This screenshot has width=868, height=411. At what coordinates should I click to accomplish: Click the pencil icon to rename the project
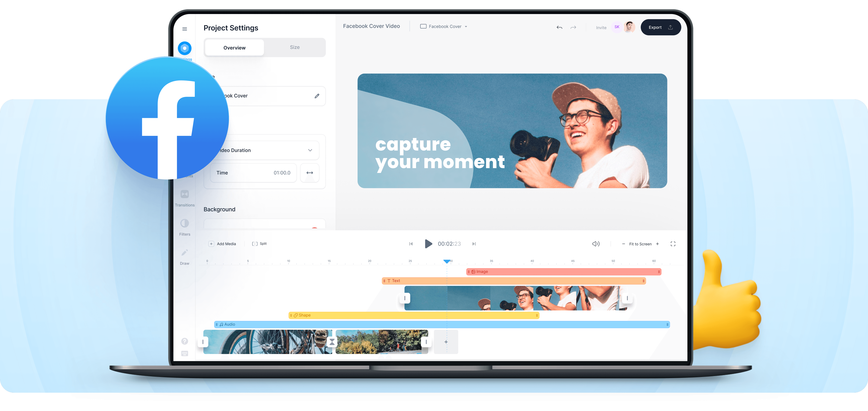click(x=317, y=96)
